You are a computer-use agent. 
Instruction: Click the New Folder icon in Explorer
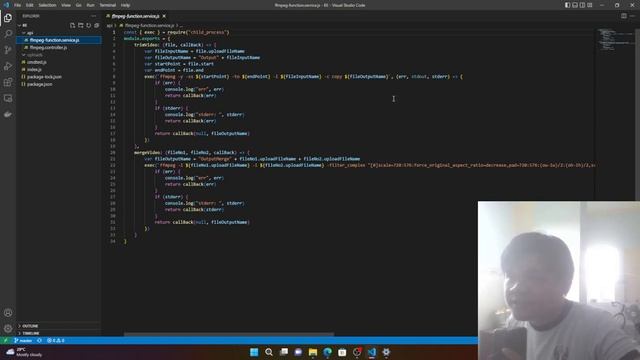[81, 25]
